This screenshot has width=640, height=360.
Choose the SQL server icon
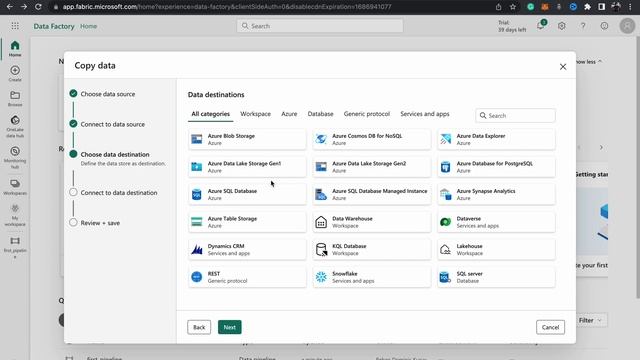click(x=446, y=277)
